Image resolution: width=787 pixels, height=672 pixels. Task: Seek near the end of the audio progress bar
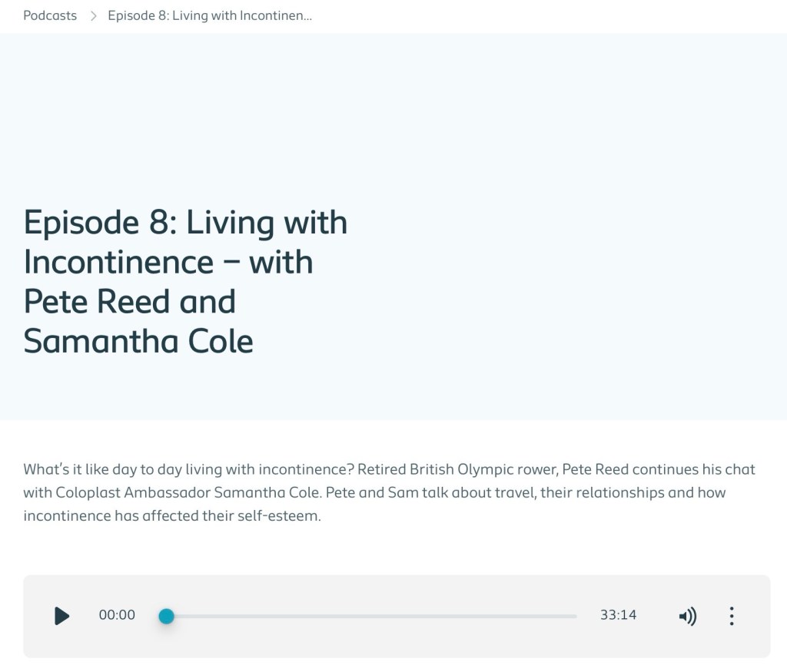click(x=565, y=616)
